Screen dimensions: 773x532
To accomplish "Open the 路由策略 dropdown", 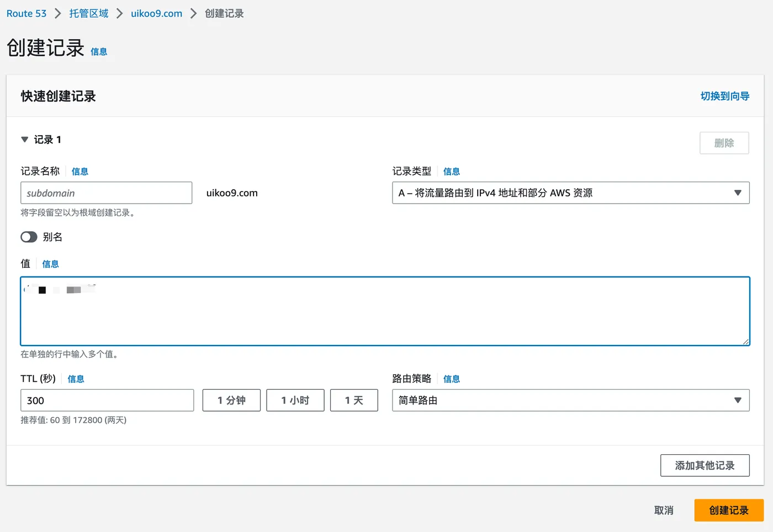I will pos(570,400).
